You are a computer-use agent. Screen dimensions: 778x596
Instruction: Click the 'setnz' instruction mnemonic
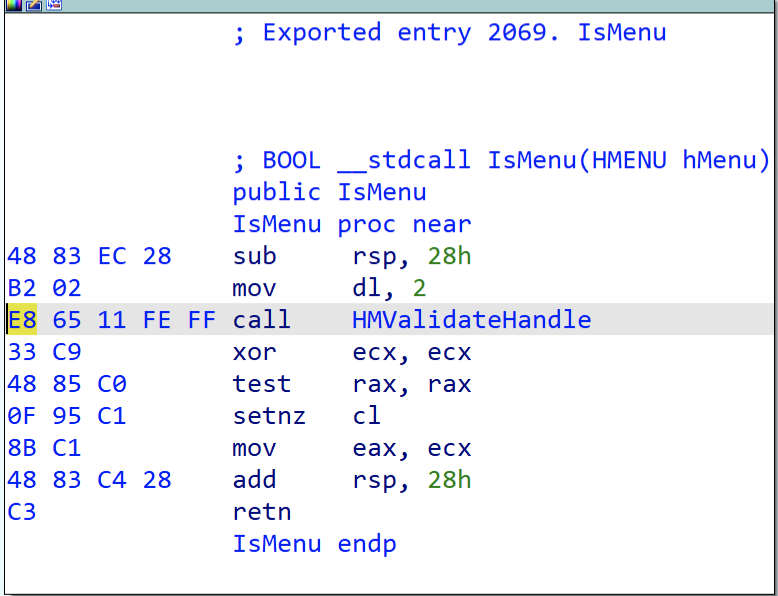(x=269, y=416)
